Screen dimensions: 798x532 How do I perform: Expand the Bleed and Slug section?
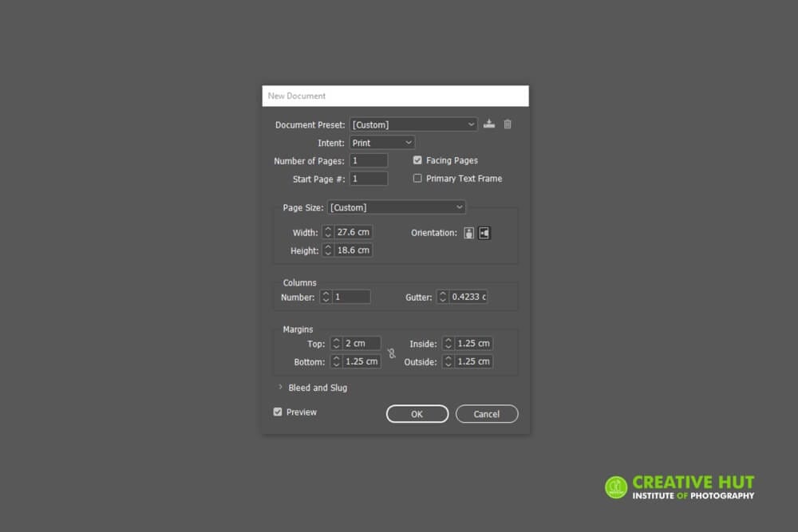click(x=280, y=388)
